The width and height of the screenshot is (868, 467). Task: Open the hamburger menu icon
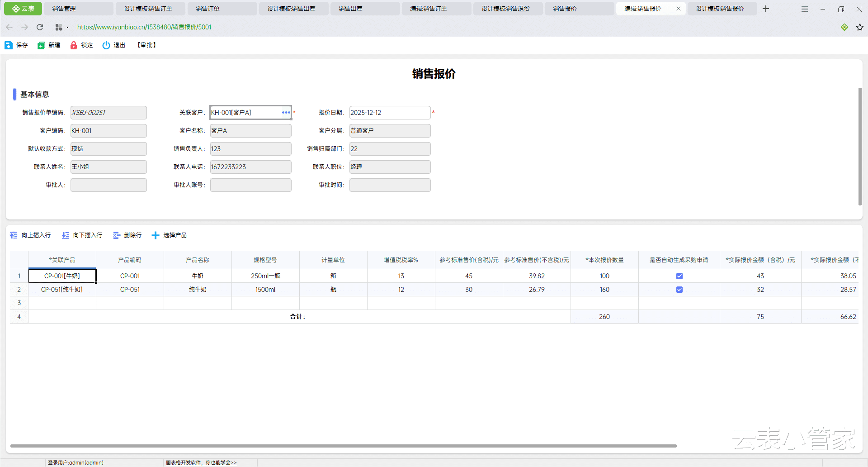pos(805,9)
